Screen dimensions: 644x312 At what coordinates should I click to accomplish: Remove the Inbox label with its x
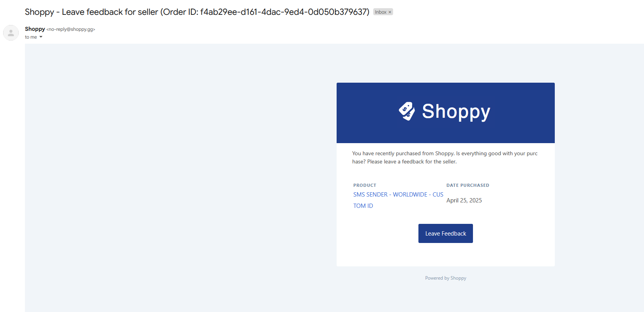tap(390, 12)
